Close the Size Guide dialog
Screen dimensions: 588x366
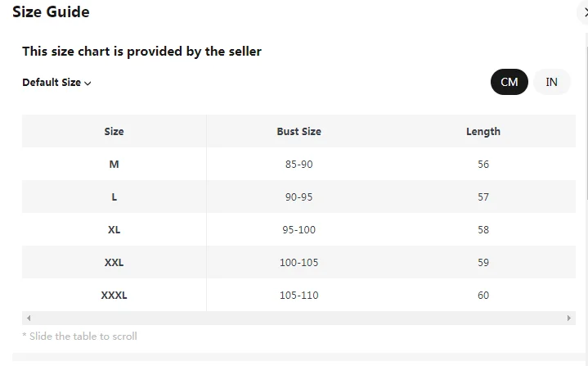pyautogui.click(x=585, y=12)
